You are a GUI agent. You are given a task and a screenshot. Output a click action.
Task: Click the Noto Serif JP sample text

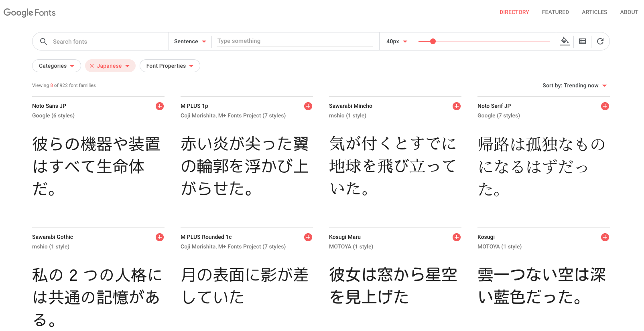point(541,166)
